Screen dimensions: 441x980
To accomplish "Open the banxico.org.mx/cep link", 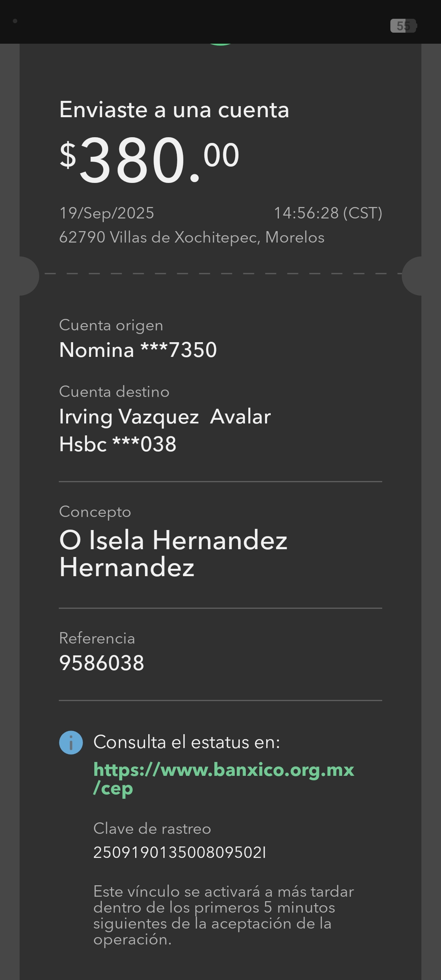I will pyautogui.click(x=223, y=778).
